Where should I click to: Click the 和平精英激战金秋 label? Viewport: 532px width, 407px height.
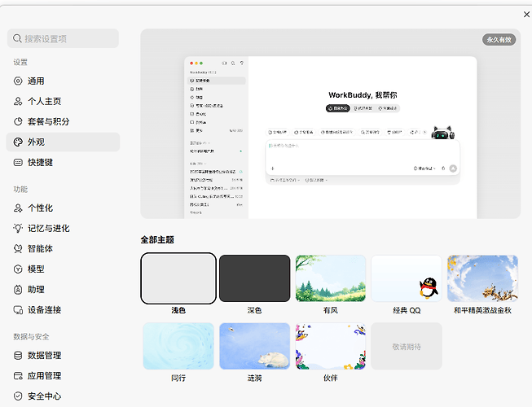482,310
